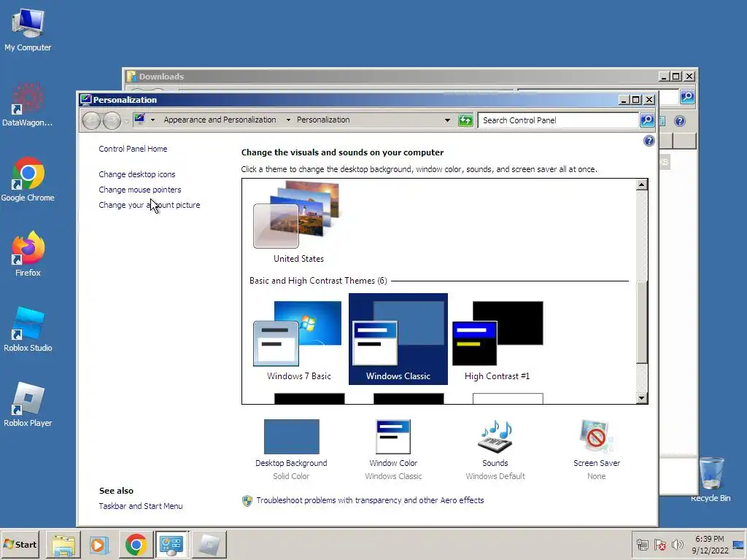The height and width of the screenshot is (560, 747).
Task: Open Roblox Studio desktop shortcut
Action: (28, 330)
